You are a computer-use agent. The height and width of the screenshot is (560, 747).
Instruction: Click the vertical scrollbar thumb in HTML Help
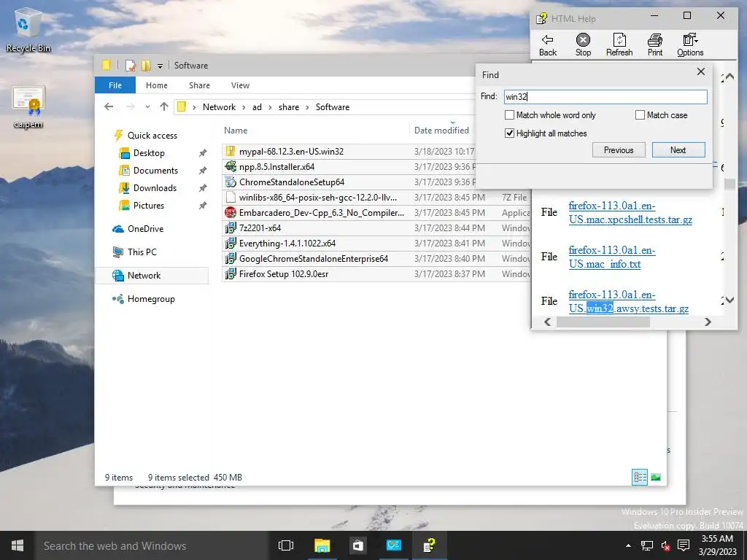coord(729,183)
